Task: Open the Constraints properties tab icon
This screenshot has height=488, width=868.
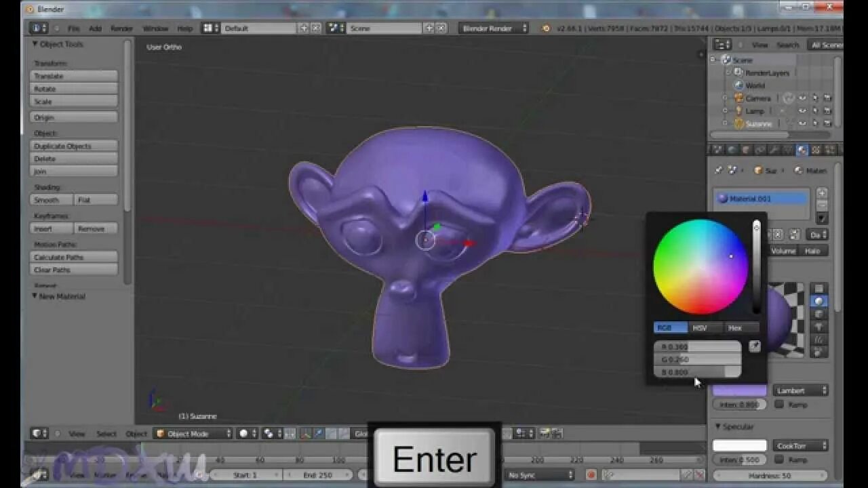Action: [x=759, y=150]
